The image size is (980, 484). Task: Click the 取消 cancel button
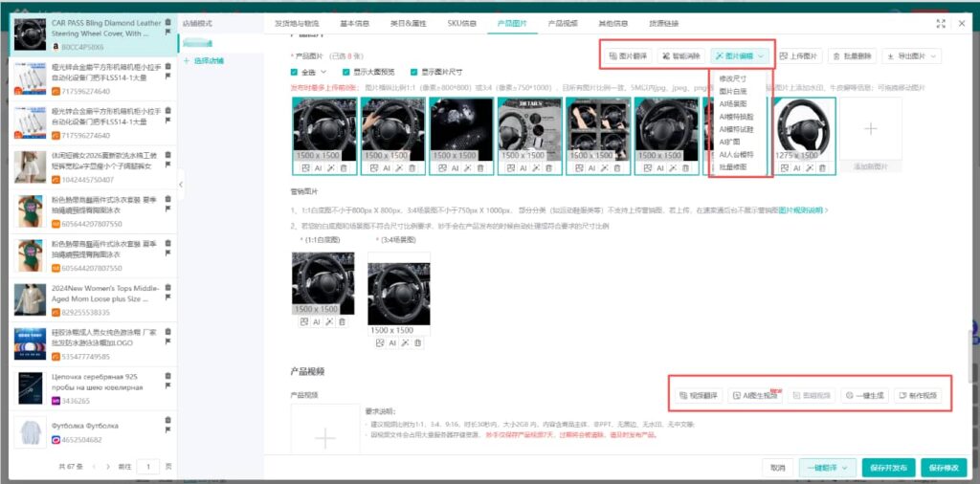pos(777,467)
